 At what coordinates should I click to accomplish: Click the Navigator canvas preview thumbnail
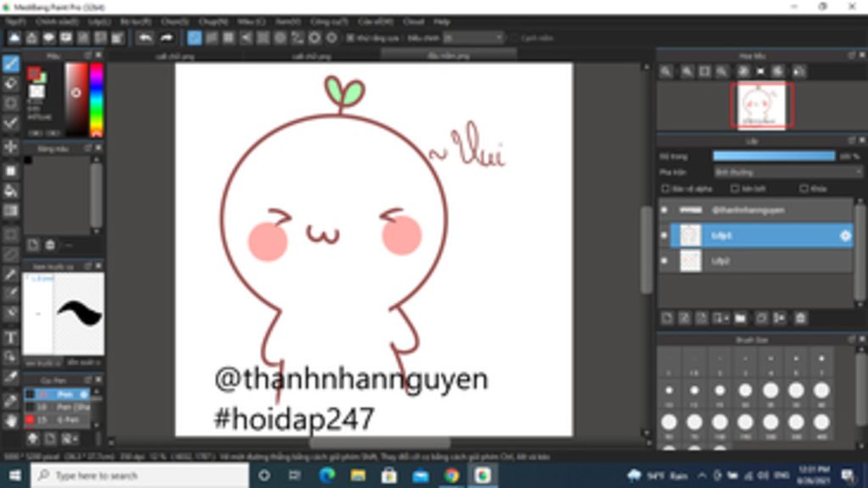(x=762, y=106)
